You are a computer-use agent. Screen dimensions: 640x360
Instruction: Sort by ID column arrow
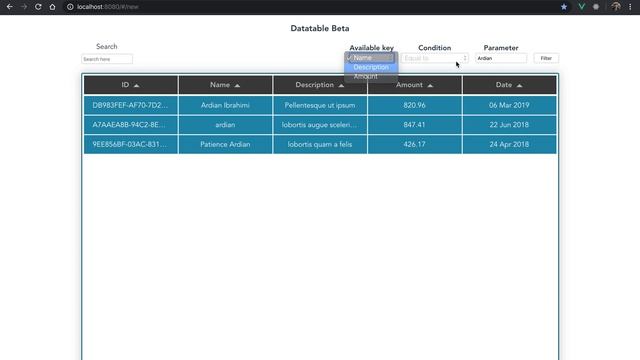(136, 85)
